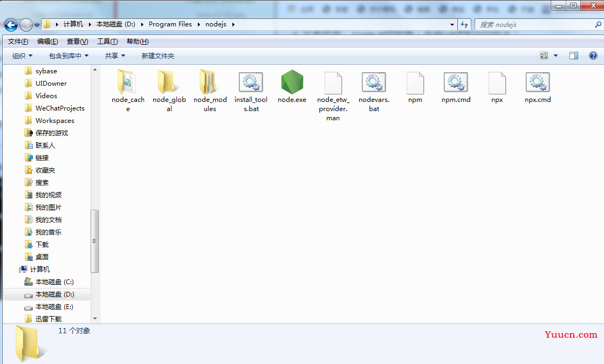Screen dimensions: 604x364
Task: Select 本地磁盘 (E:) in the navigation tree
Action: coord(54,307)
